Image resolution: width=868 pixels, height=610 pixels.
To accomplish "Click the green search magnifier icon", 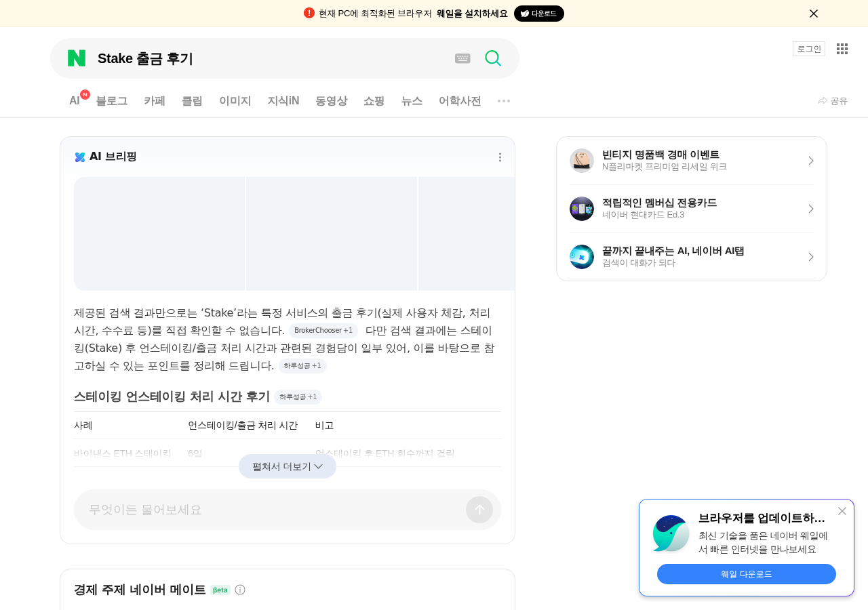I will (493, 58).
